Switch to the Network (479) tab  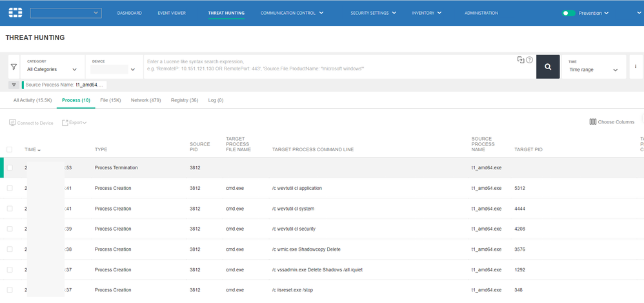click(145, 100)
